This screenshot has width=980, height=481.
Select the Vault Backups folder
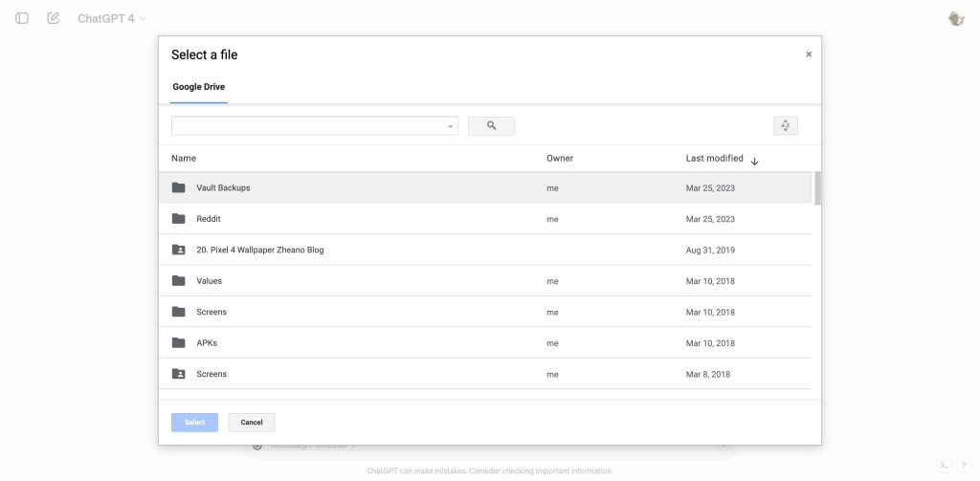[223, 188]
